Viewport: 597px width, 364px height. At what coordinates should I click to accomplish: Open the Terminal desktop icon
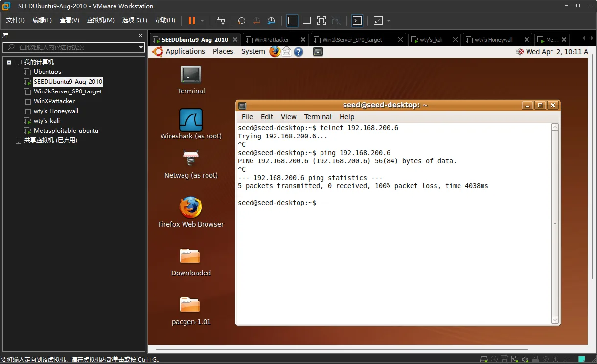[x=191, y=80]
